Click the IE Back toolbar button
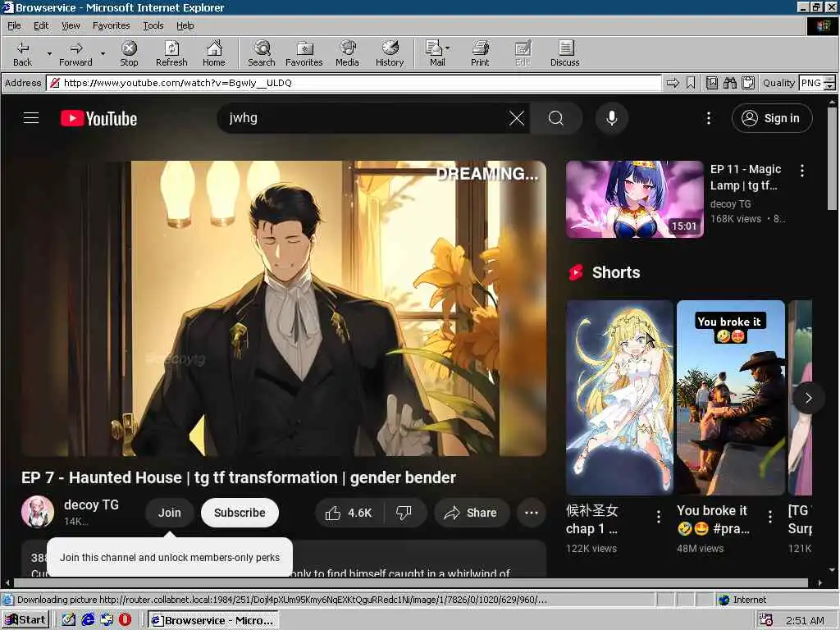The image size is (840, 630). [22, 53]
